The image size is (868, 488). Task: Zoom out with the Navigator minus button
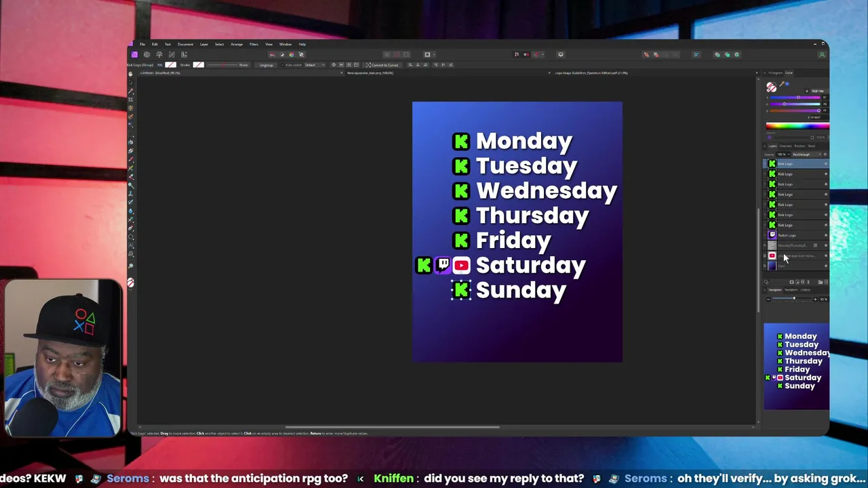[x=768, y=299]
